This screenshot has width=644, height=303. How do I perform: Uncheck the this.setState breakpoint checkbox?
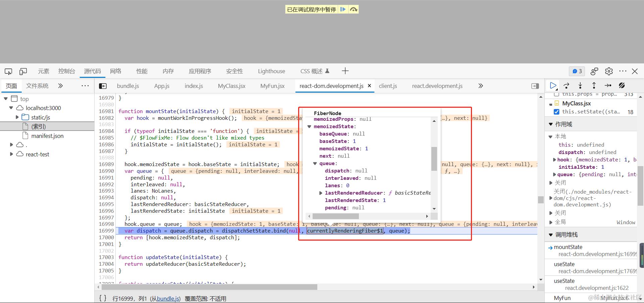[x=556, y=112]
